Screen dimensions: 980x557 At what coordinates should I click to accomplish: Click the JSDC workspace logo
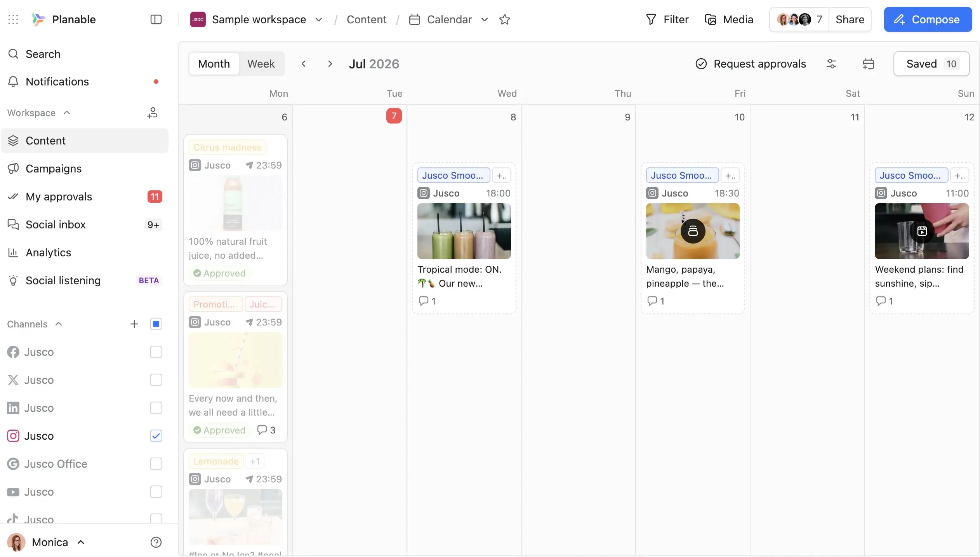coord(198,19)
